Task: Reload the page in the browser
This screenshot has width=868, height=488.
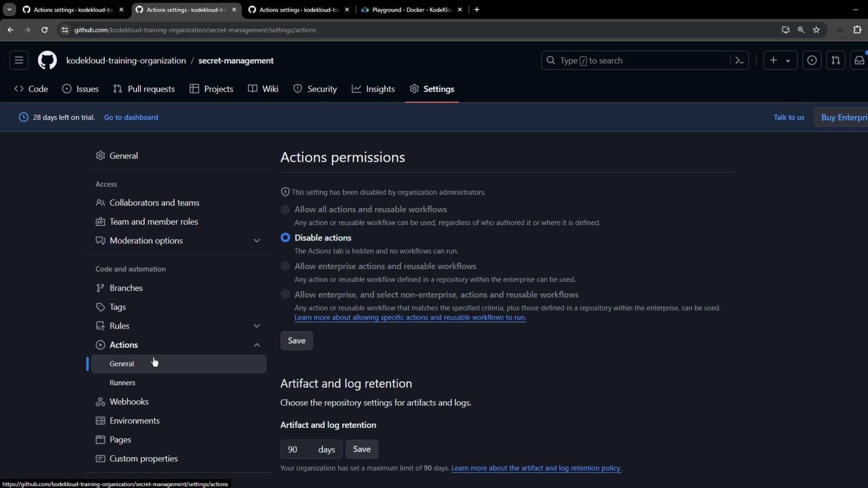Action: (x=44, y=30)
